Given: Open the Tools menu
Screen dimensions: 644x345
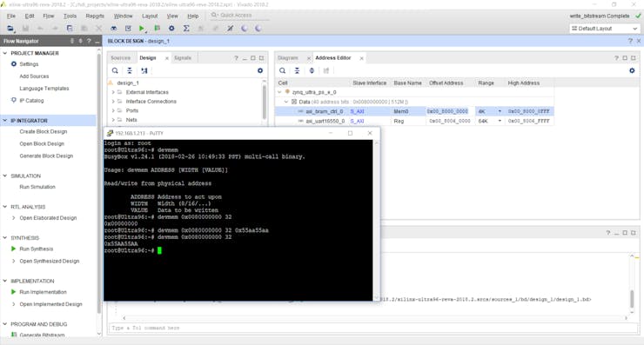Looking at the screenshot, I should pos(70,16).
